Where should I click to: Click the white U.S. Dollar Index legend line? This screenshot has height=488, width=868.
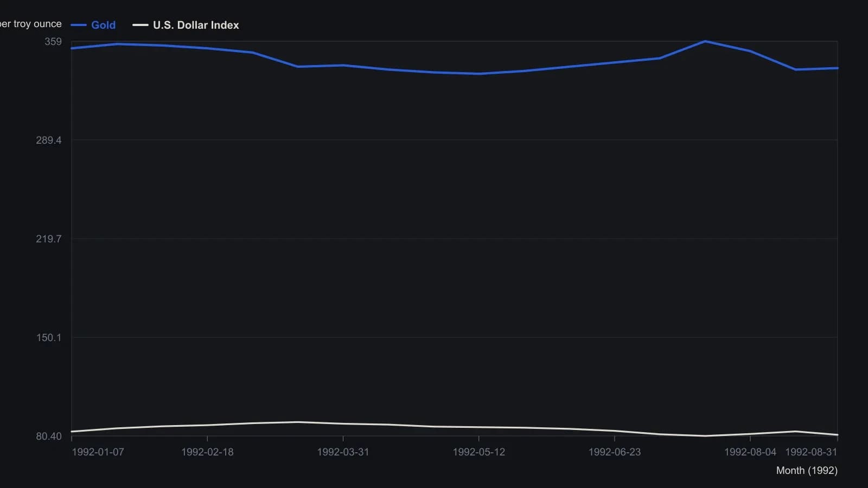coord(141,25)
